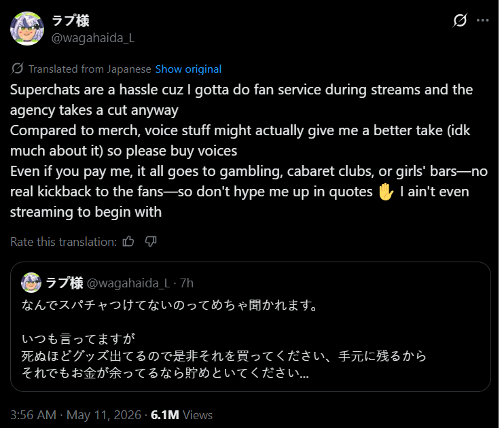The width and height of the screenshot is (504, 428).
Task: Click the translated post body text
Action: [249, 151]
